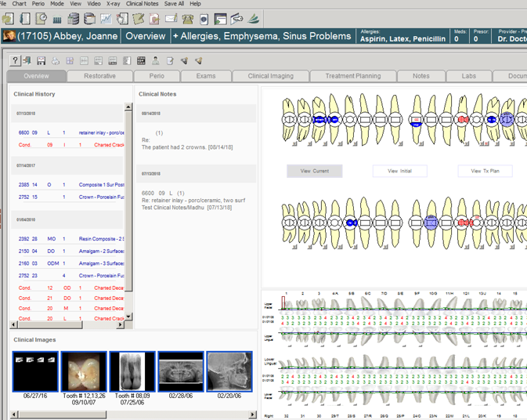
Task: Click the printer icon in the chart toolbar
Action: click(x=55, y=60)
